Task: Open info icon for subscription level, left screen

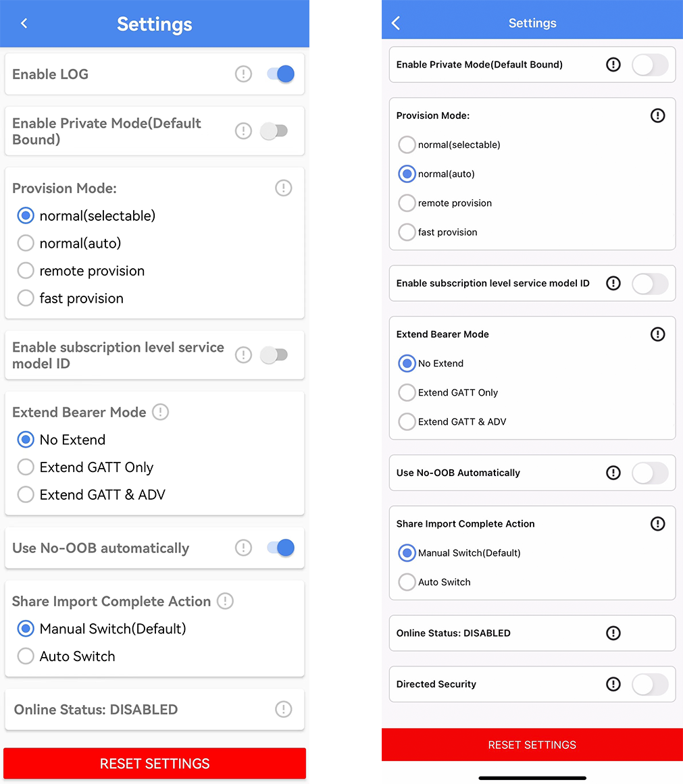Action: (243, 355)
